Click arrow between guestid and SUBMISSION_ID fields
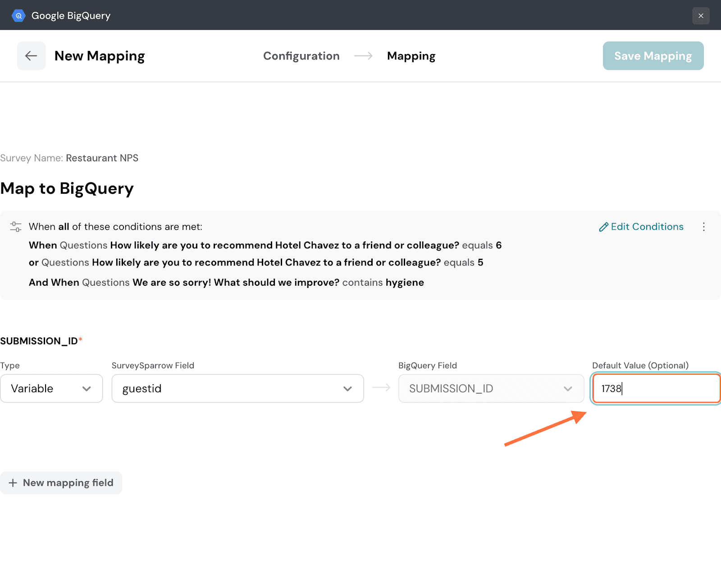Viewport: 721px width, 588px height. pos(381,388)
